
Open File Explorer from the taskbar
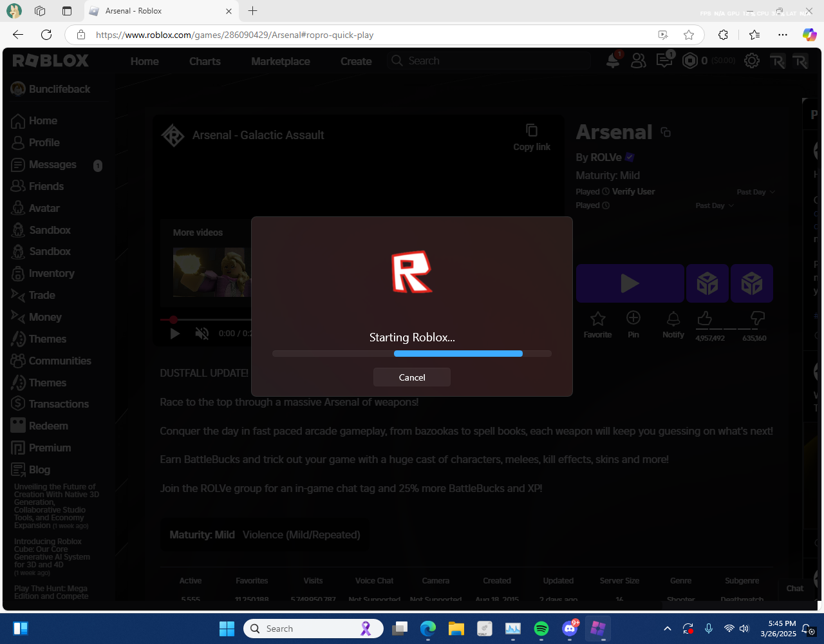tap(456, 629)
